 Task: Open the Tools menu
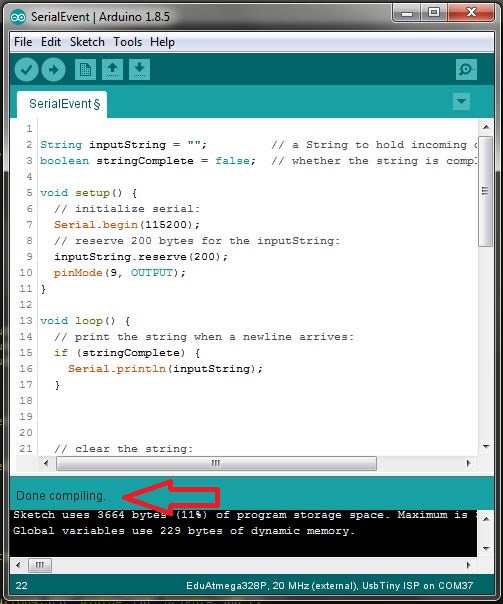pyautogui.click(x=127, y=42)
